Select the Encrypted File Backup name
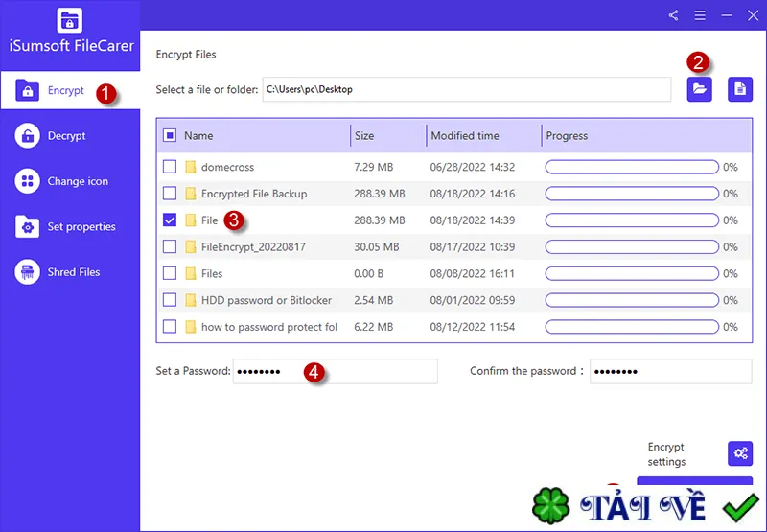Viewport: 767px width, 532px height. [x=254, y=195]
